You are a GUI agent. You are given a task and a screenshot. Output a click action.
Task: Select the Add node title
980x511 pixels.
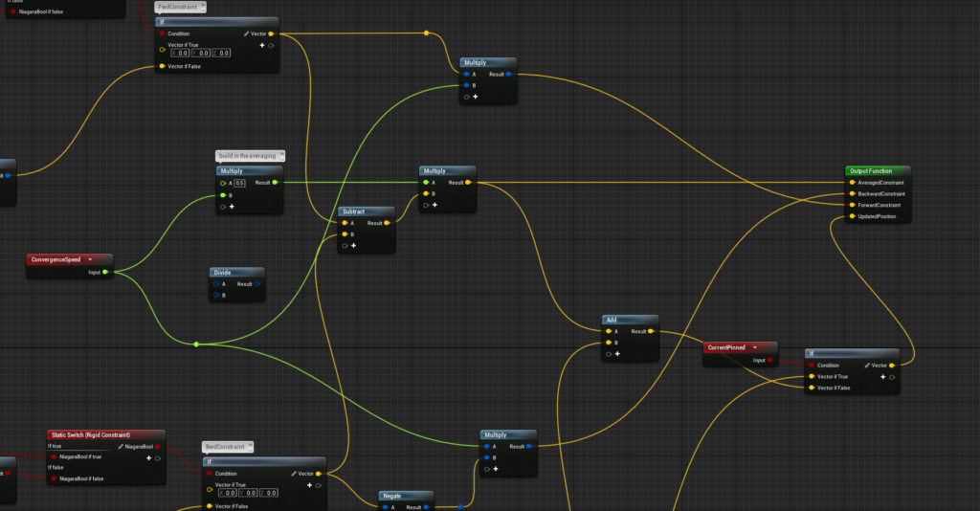pyautogui.click(x=612, y=320)
